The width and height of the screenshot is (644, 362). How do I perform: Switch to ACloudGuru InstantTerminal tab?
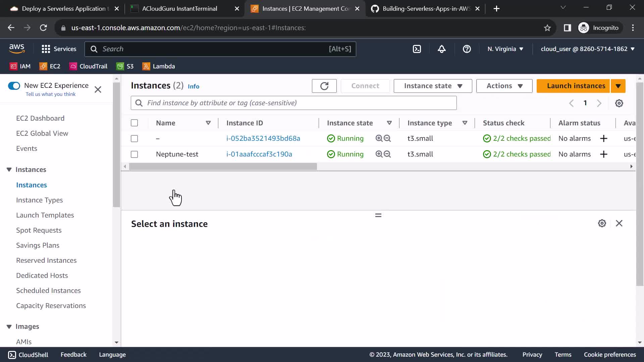(179, 9)
